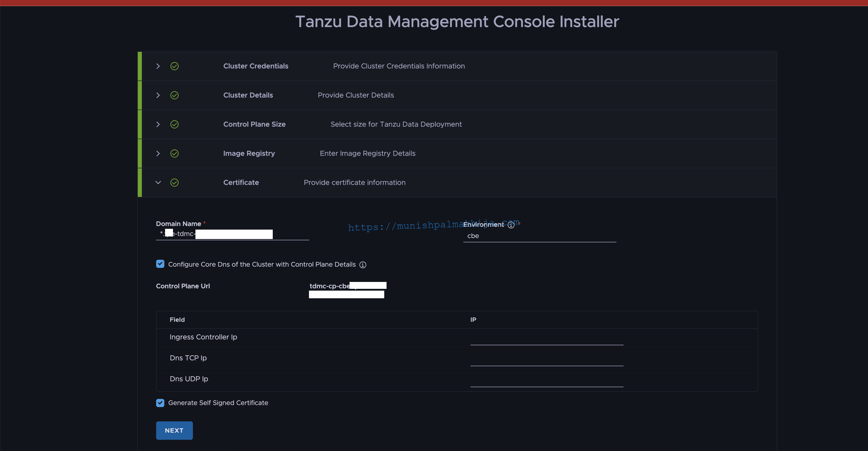Viewport: 868px width, 451px height.
Task: Click the Configure Core Dns info icon
Action: pyautogui.click(x=363, y=265)
